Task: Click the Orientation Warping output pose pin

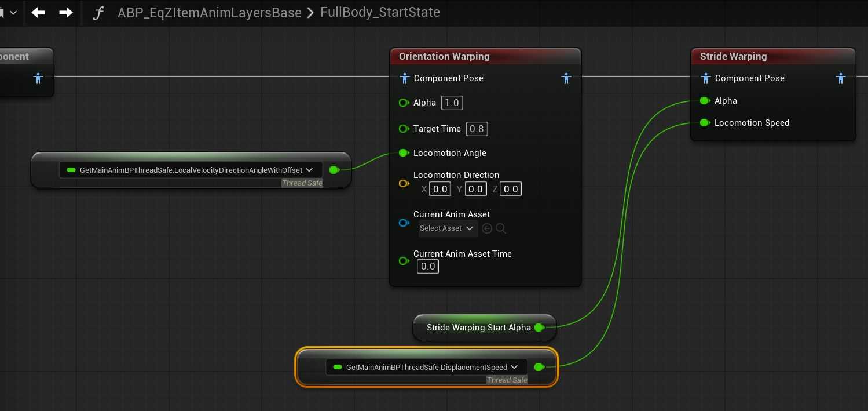Action: [x=566, y=78]
